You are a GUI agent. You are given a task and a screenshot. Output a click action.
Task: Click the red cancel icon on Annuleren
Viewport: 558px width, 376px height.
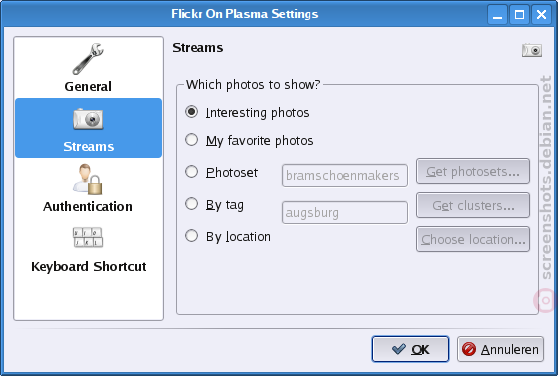pyautogui.click(x=469, y=349)
